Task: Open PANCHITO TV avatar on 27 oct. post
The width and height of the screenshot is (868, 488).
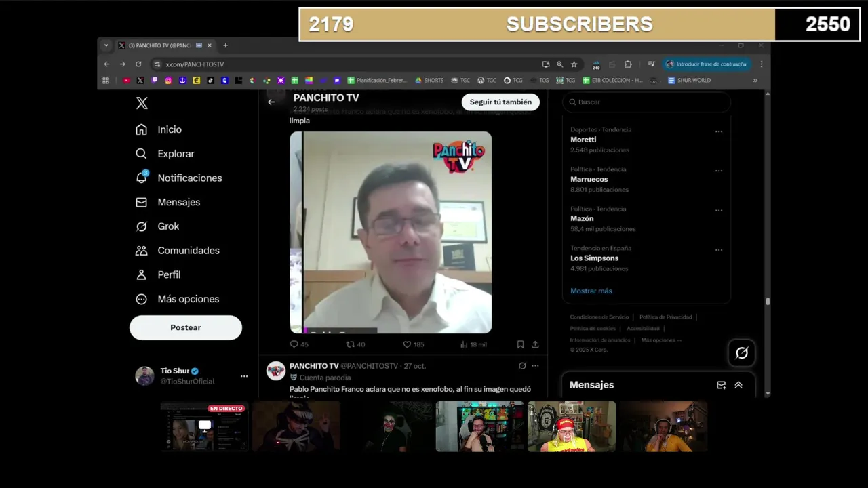Action: 276,371
